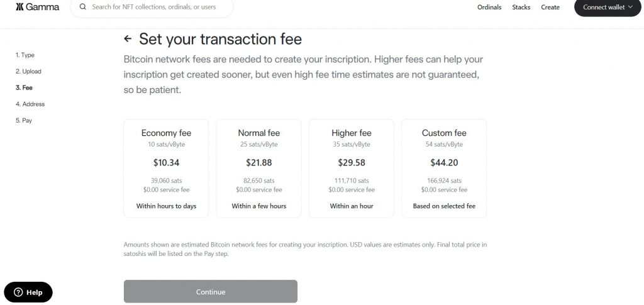Choose the Higher fee card

[x=352, y=168]
